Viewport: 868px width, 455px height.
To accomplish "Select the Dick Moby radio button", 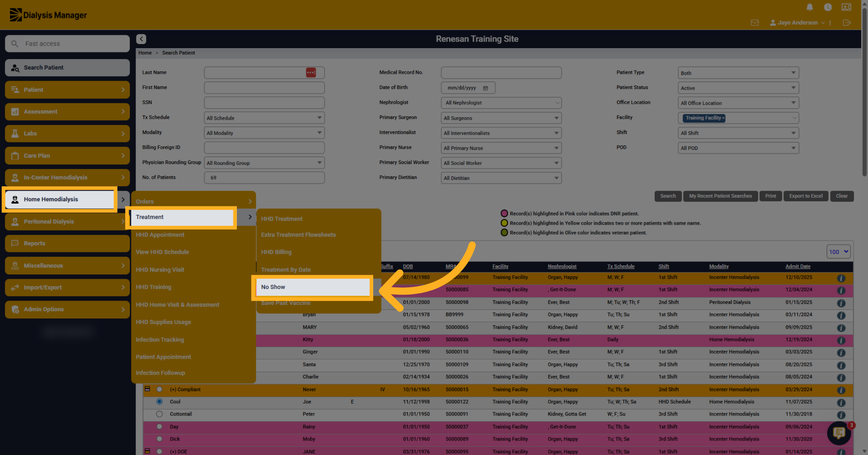I will click(159, 439).
